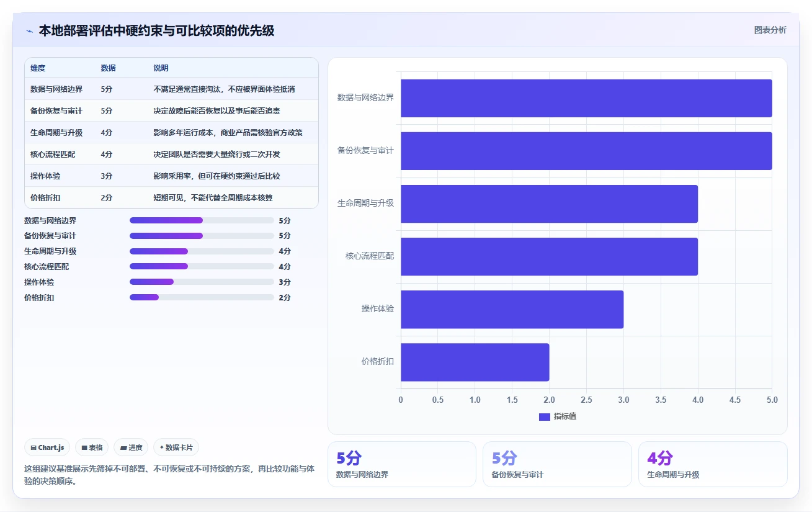Viewport: 812px width, 512px height.
Task: Click the 2.5 tick on chart x-axis
Action: [586, 400]
